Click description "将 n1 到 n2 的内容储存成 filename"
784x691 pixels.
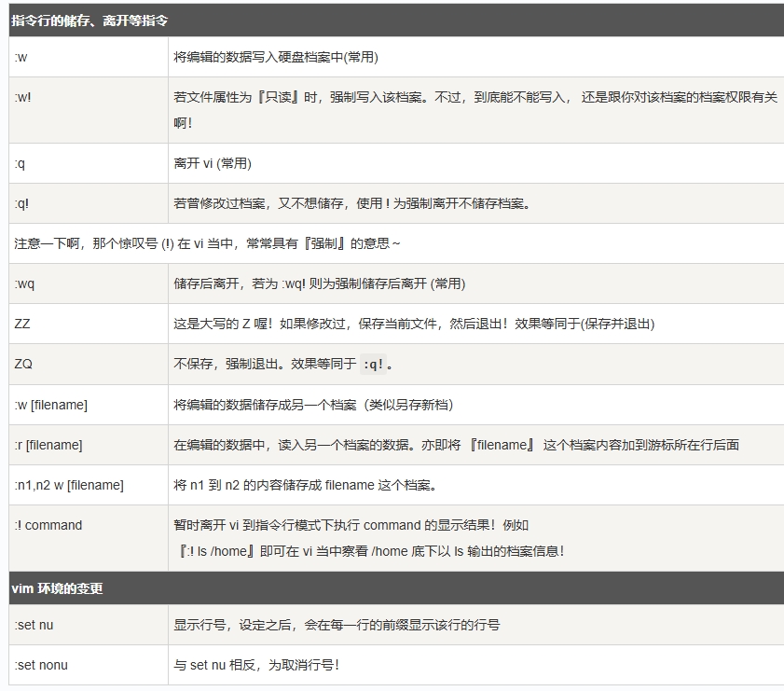(306, 485)
